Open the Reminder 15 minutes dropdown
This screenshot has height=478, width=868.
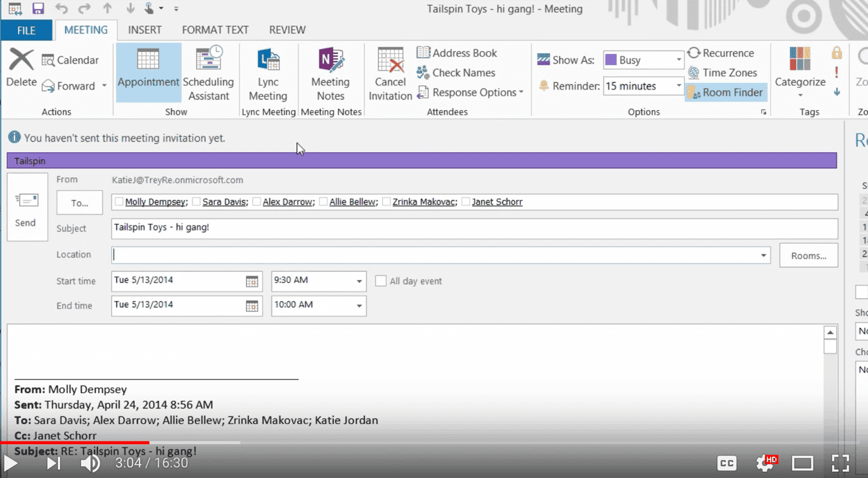(x=679, y=86)
